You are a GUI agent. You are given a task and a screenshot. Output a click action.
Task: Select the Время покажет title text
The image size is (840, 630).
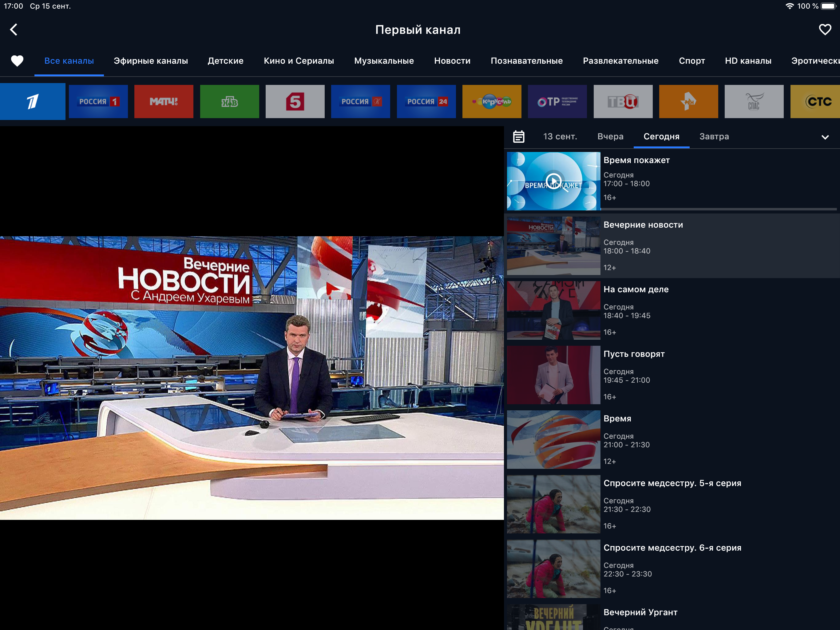(x=636, y=160)
